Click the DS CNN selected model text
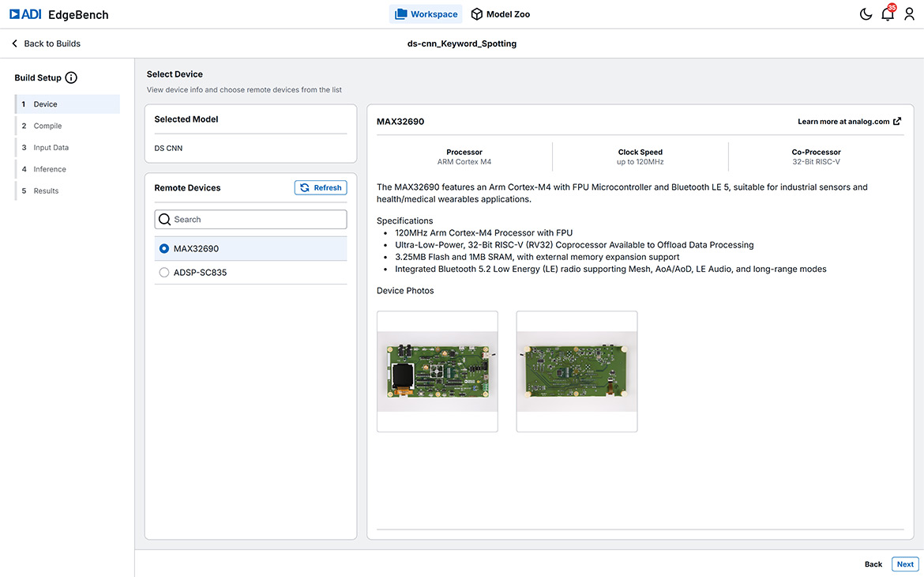The height and width of the screenshot is (577, 924). [168, 148]
